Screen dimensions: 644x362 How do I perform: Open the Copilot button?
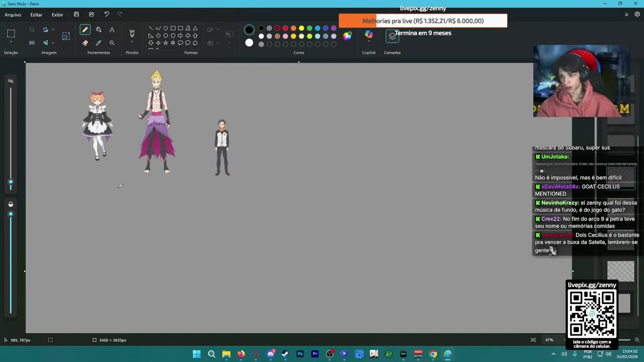(369, 34)
